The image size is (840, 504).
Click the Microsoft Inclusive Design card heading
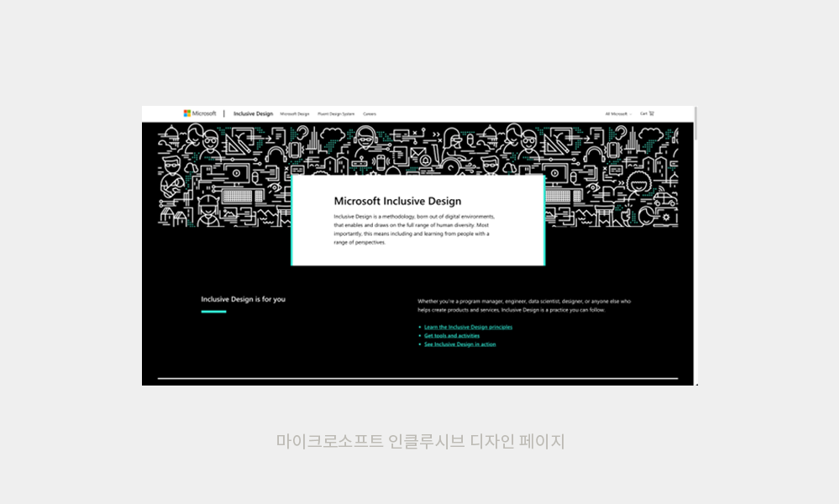tap(397, 201)
